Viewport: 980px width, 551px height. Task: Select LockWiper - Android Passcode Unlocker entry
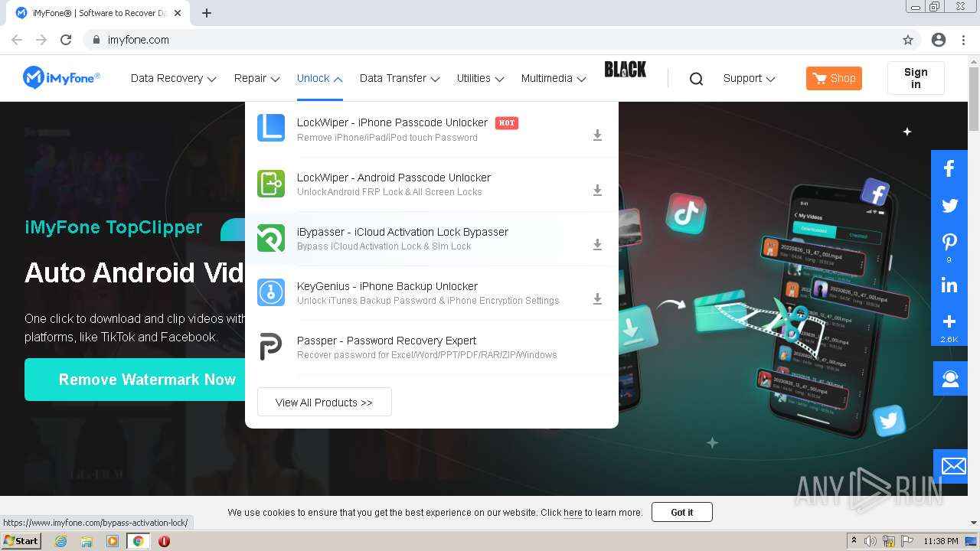tap(432, 184)
